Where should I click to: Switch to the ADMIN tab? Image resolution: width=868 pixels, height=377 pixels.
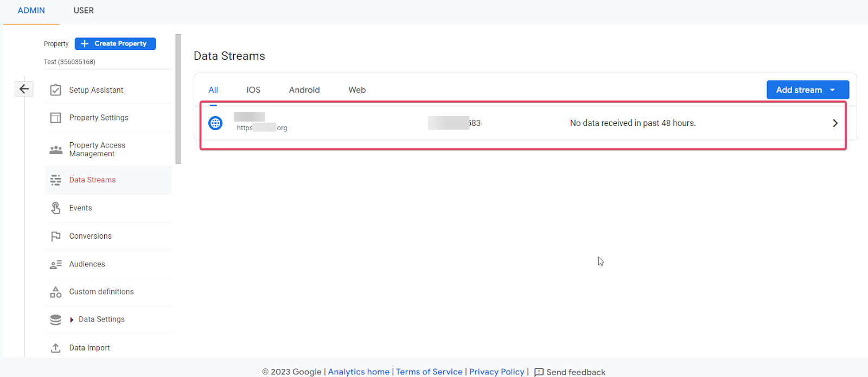(31, 11)
